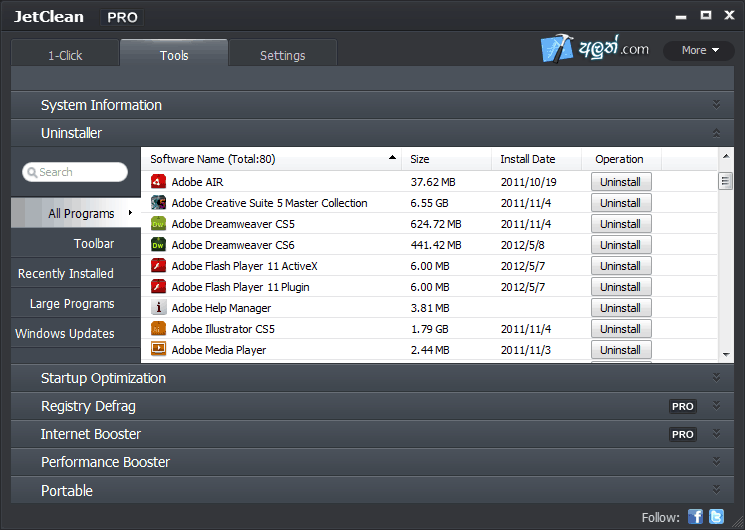Screen dimensions: 745x530
Task: Expand Internet Booster using its chevron
Action: coord(716,434)
